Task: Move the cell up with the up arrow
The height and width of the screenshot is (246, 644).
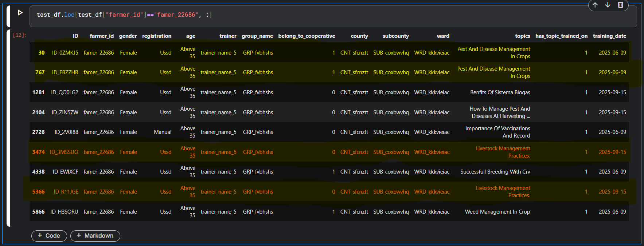Action: tap(595, 5)
